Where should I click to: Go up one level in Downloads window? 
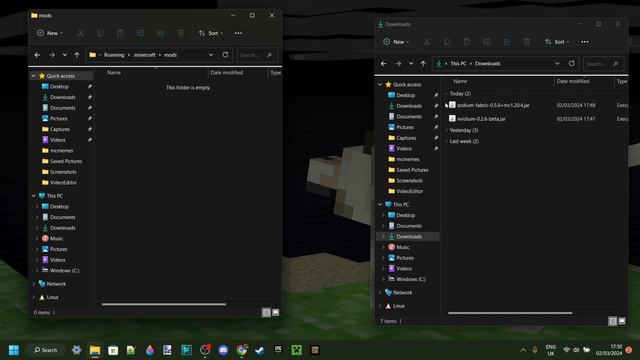[423, 63]
